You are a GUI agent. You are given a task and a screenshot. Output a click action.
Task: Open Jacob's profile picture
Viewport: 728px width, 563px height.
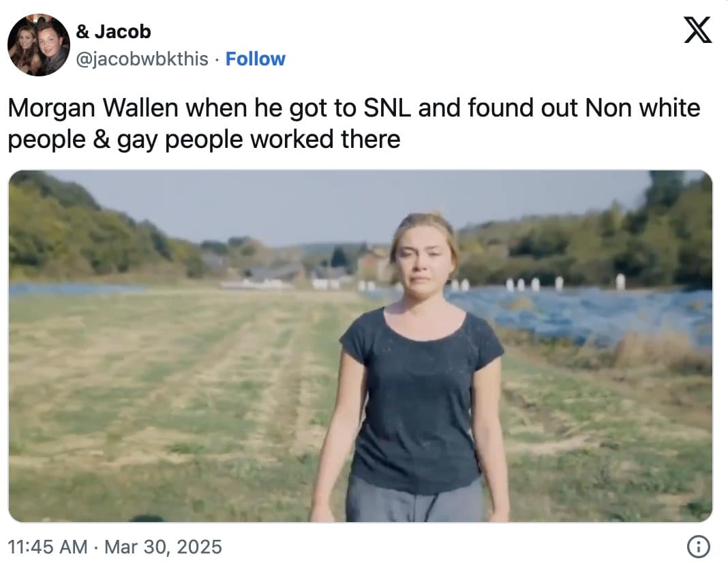pos(39,45)
